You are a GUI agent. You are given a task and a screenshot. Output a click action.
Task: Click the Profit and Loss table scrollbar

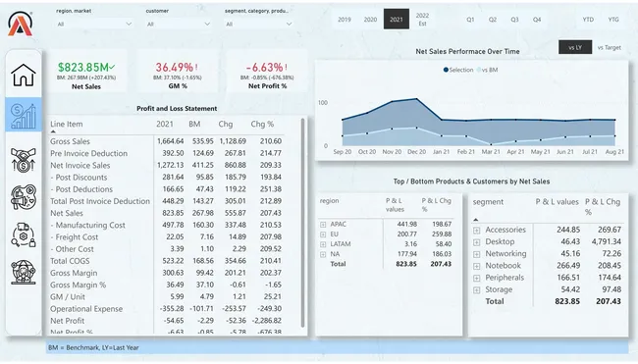click(302, 223)
